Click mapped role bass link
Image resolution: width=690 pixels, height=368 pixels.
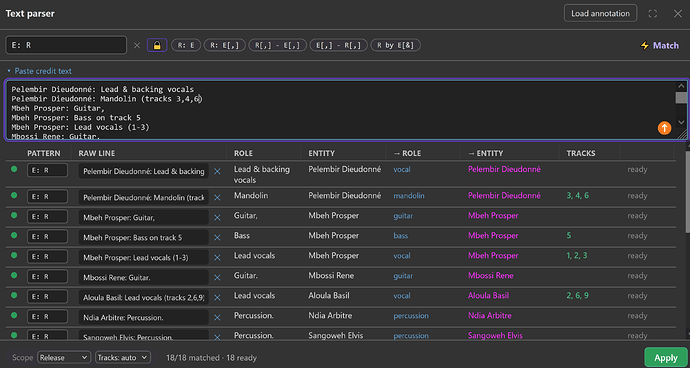coord(400,236)
